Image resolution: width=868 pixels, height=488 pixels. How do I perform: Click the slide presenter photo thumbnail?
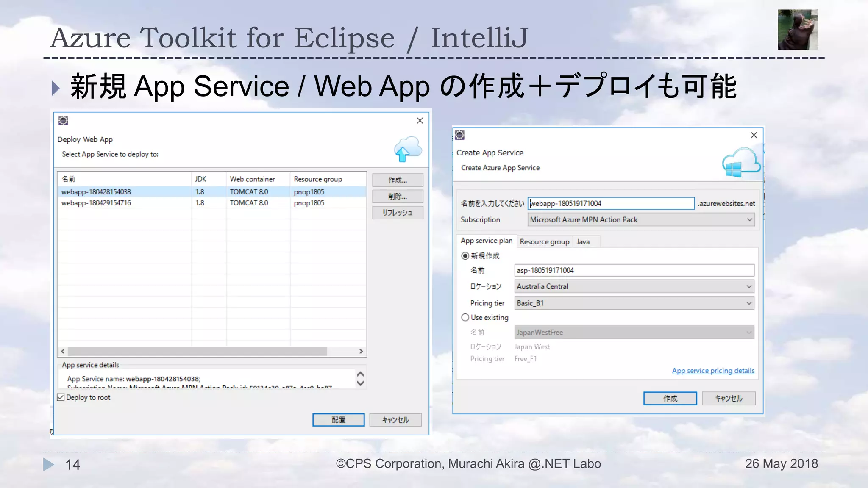[x=798, y=30]
